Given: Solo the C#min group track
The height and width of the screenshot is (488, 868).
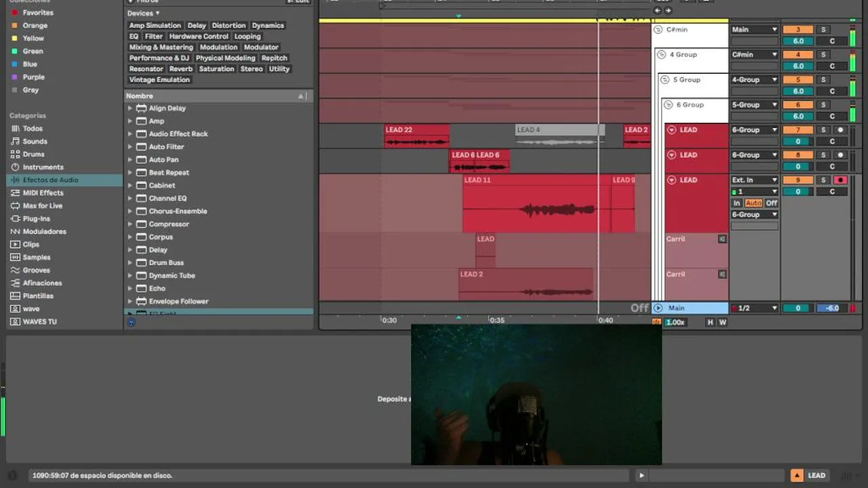Looking at the screenshot, I should (823, 29).
